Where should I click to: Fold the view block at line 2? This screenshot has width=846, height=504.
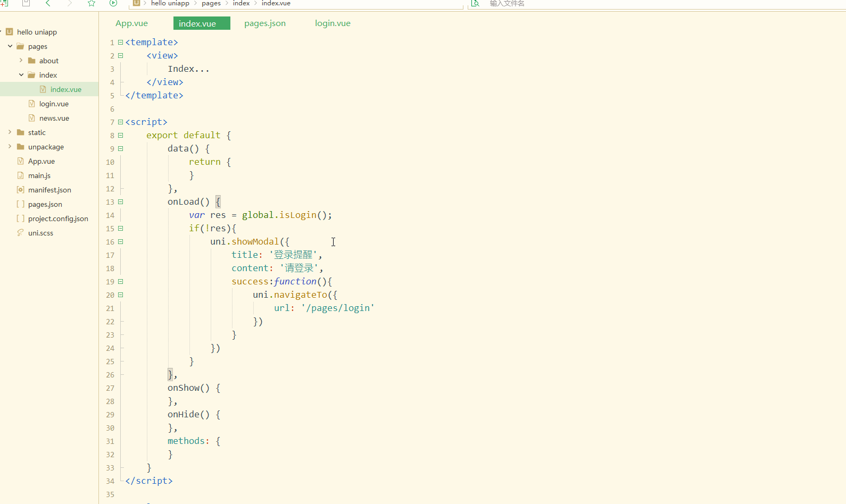point(120,55)
